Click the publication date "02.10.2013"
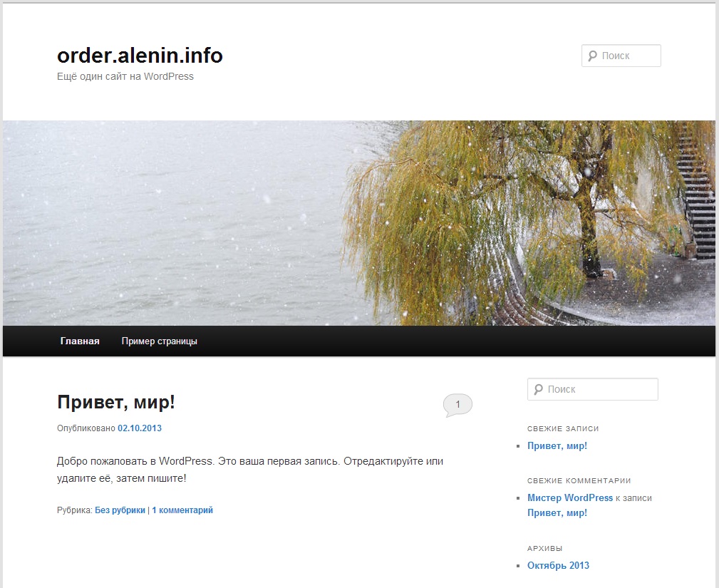Screen dimensions: 719x588 (139, 428)
